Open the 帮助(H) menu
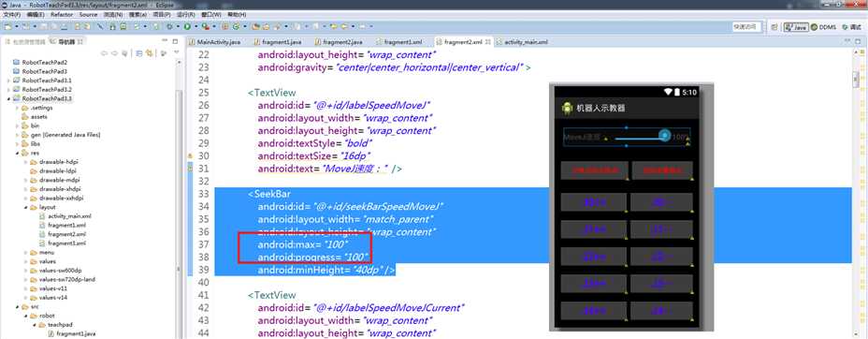Screen dimensions: 868x339 237,14
